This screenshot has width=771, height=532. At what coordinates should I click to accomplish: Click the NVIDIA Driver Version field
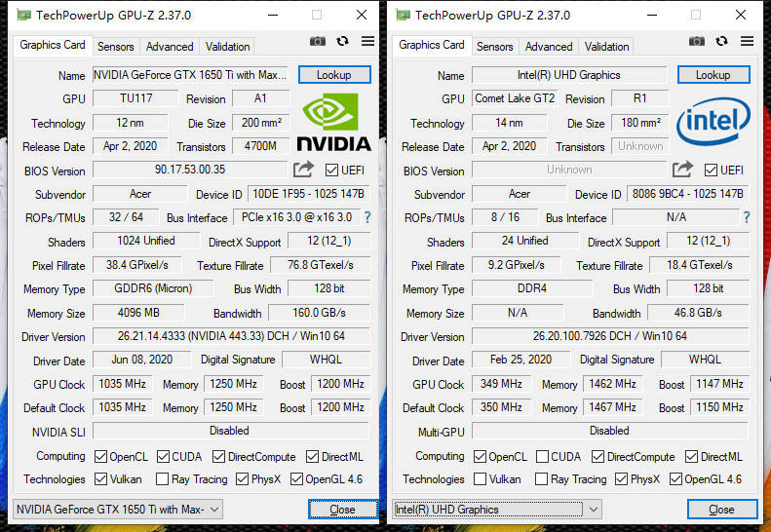click(x=231, y=336)
